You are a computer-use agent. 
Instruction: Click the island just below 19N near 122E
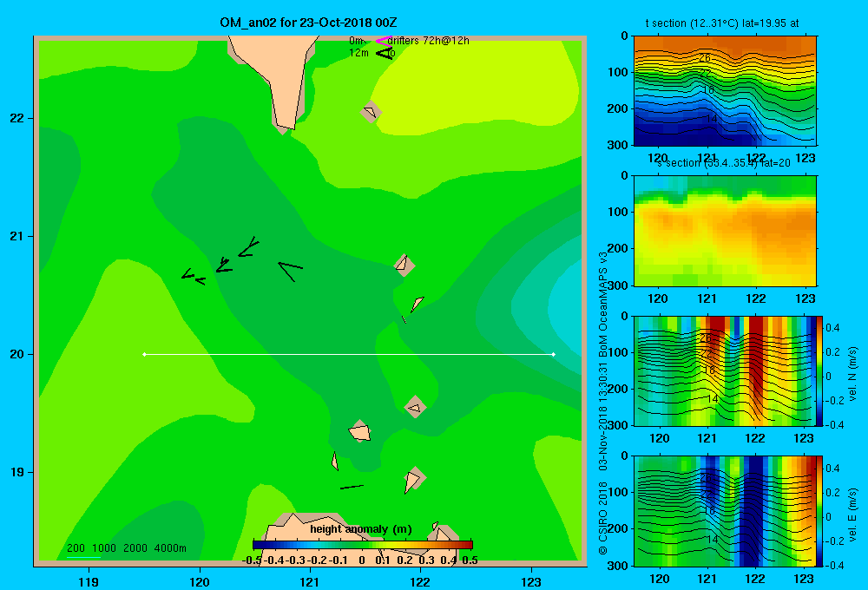413,480
